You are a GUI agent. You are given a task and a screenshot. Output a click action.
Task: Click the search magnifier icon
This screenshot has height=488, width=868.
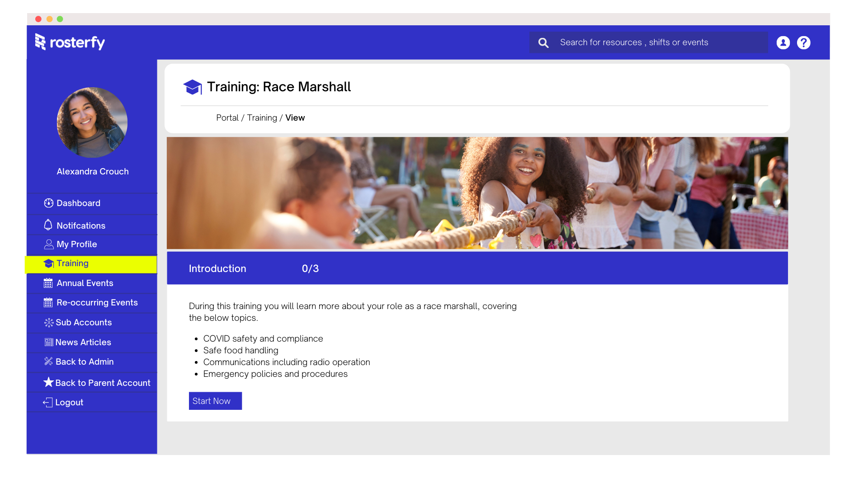point(543,42)
